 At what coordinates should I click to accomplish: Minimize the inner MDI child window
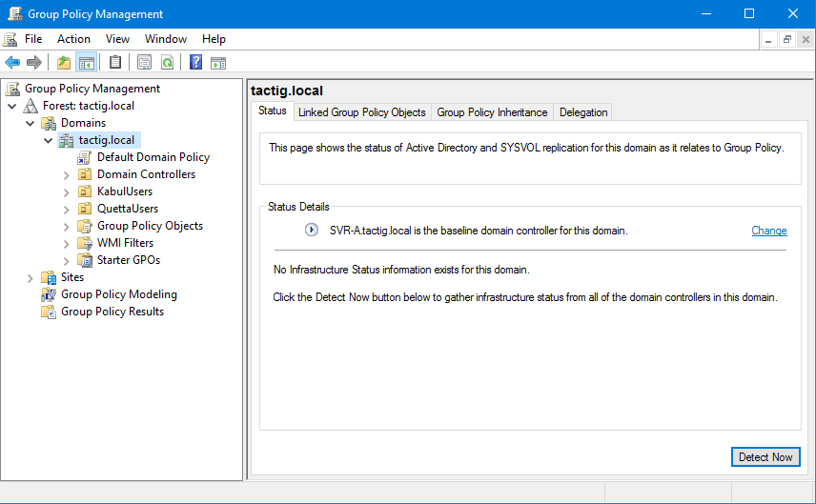click(768, 39)
